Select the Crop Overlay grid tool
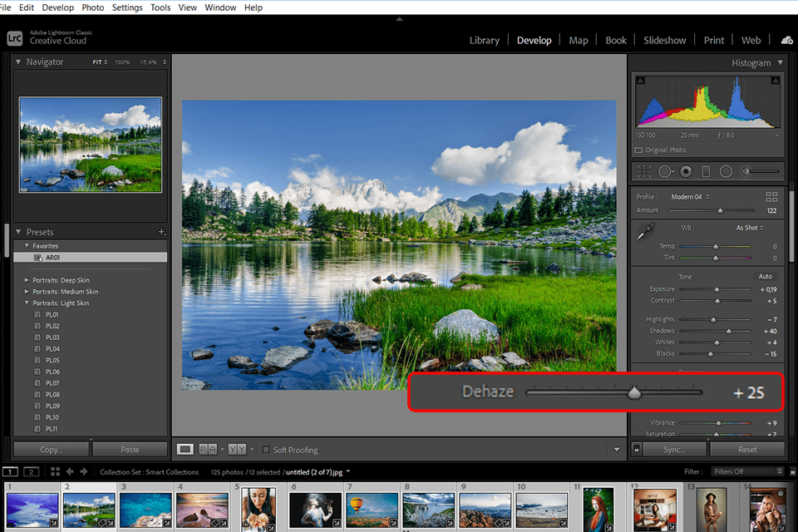Image resolution: width=798 pixels, height=532 pixels. (x=643, y=171)
